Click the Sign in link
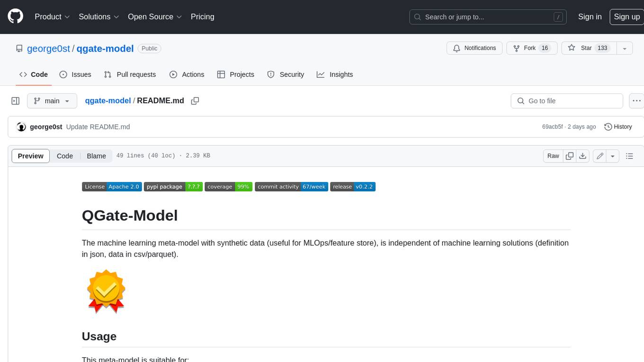Image resolution: width=644 pixels, height=362 pixels. 590,17
